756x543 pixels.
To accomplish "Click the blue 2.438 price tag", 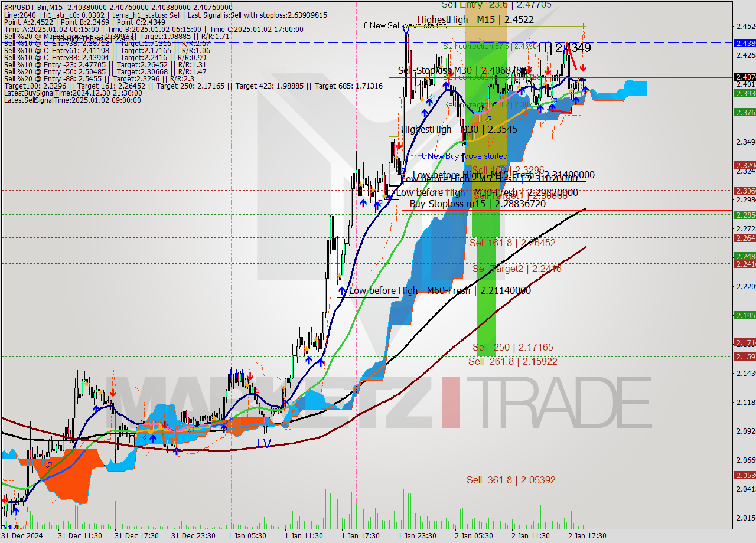I will pos(744,43).
